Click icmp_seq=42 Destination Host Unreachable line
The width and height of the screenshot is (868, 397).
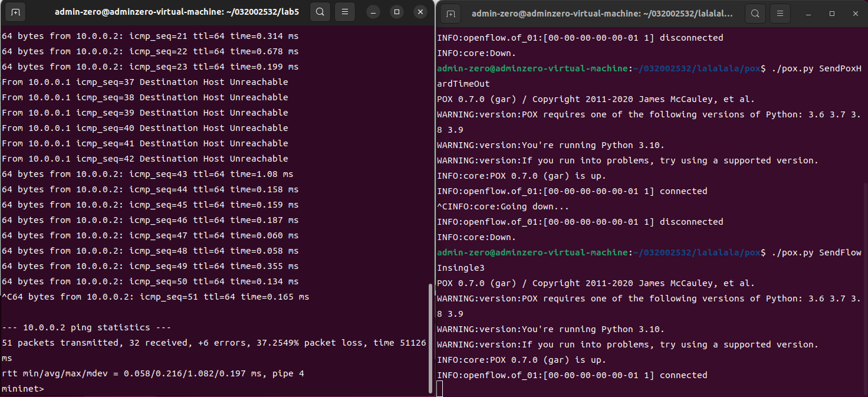(x=145, y=159)
